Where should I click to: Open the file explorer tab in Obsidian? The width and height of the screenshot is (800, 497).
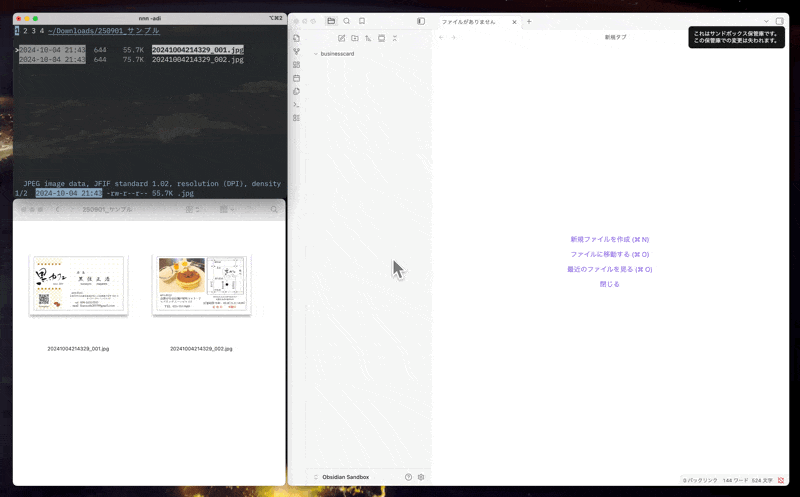[331, 21]
